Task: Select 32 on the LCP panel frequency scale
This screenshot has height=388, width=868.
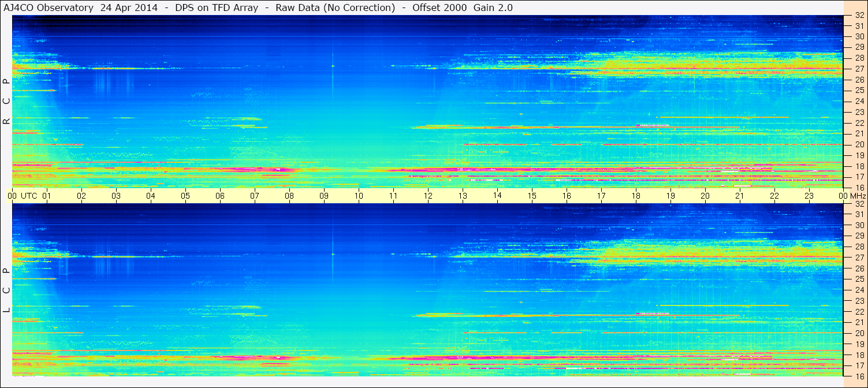Action: point(859,204)
